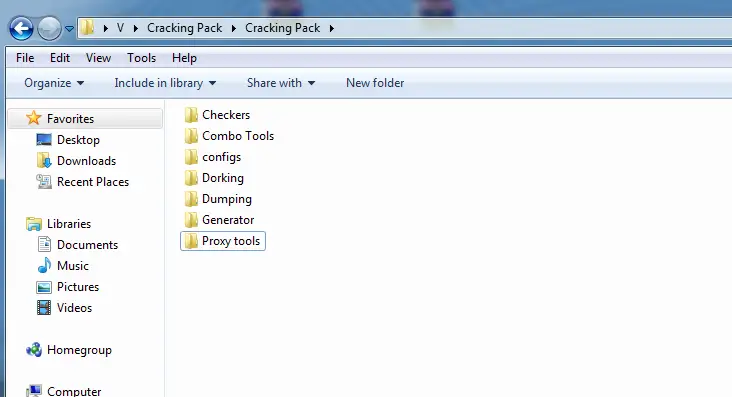Screen dimensions: 732x397
Task: Click the Pictures library icon
Action: point(44,287)
